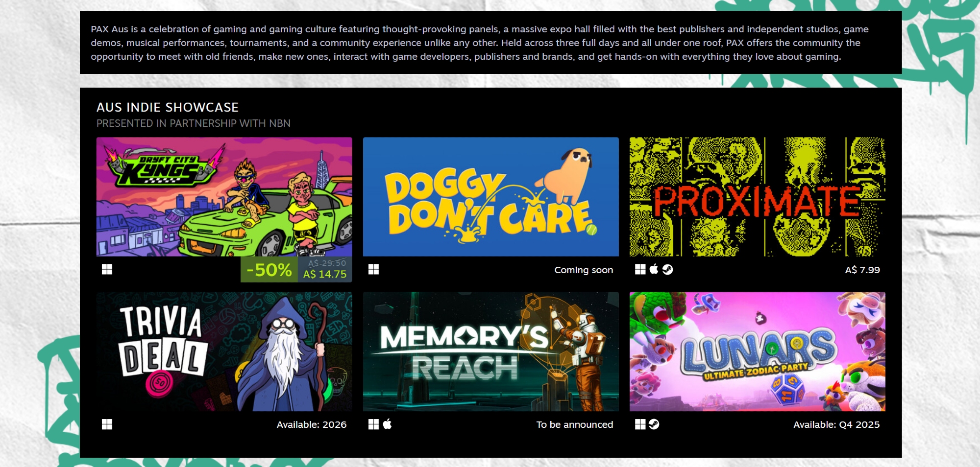The image size is (980, 467).
Task: Open Lunars Ultimate Zodiac Party capsule
Action: click(757, 351)
